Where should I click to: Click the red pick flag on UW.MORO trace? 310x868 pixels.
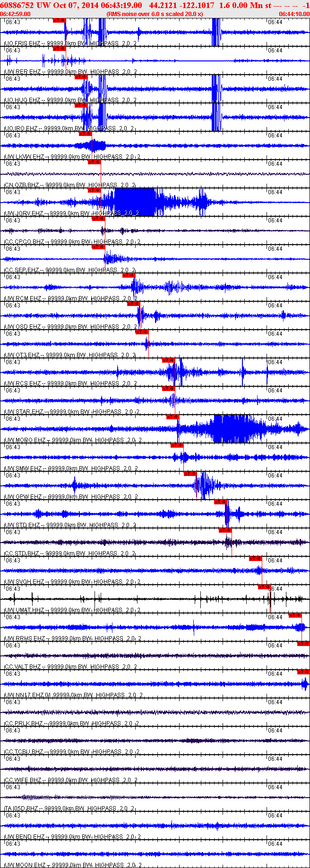[172, 417]
